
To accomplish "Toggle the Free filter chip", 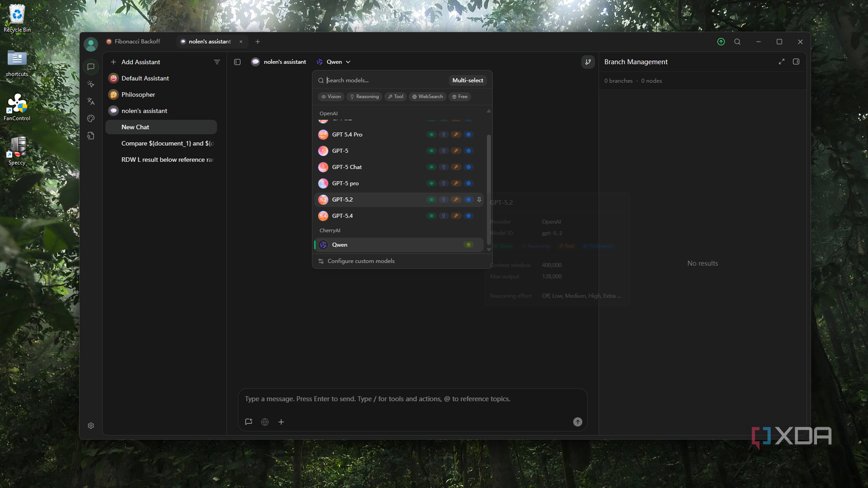I will tap(460, 97).
